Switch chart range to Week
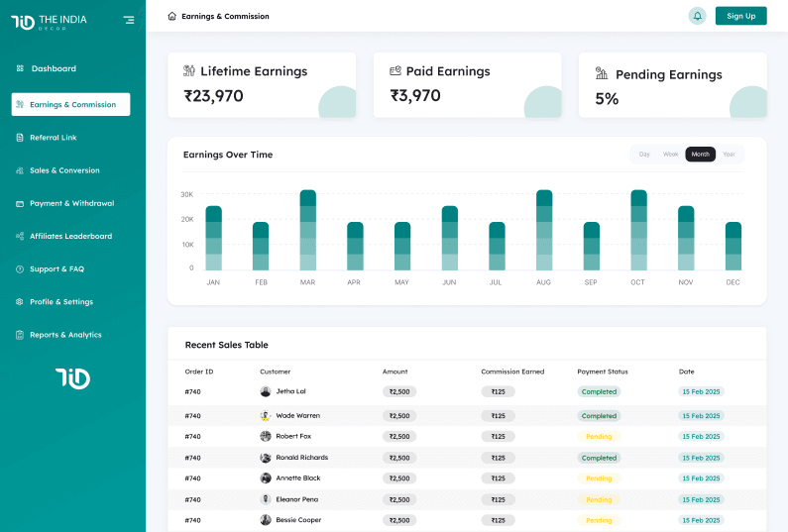Screen dimensions: 788x532 tap(670, 155)
